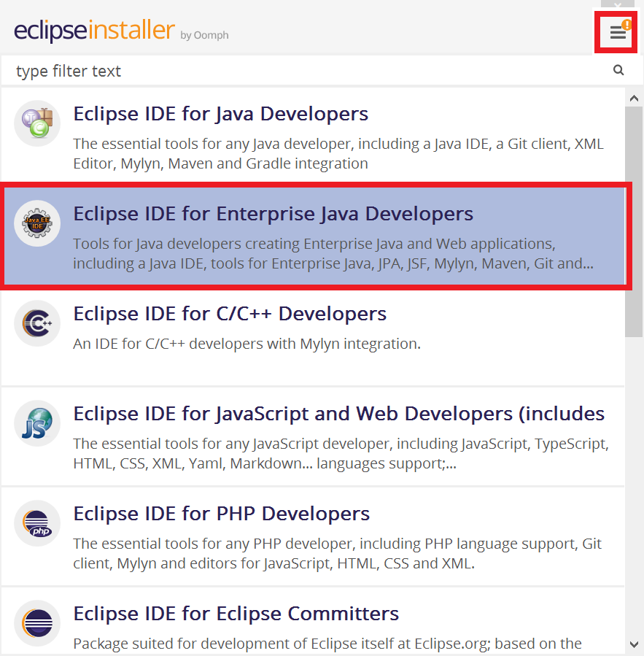Pick Eclipse IDE for Eclipse Committers
The image size is (644, 656).
coord(313,621)
